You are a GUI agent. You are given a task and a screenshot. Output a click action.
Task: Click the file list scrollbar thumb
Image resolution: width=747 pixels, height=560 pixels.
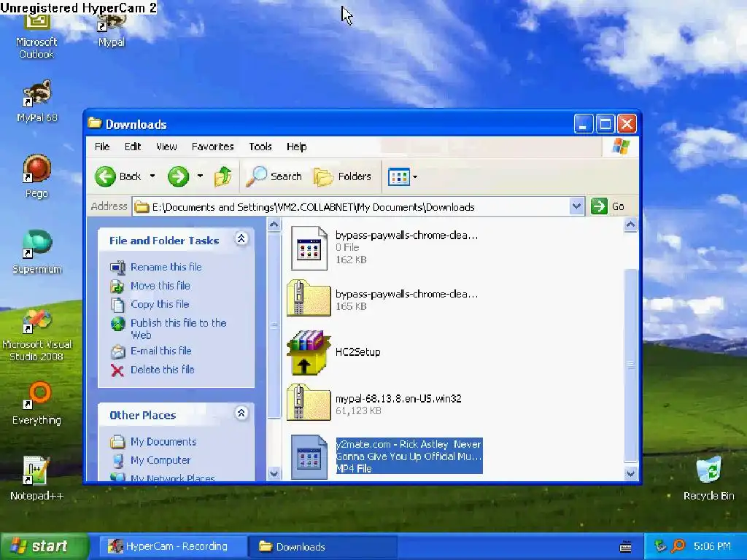click(x=631, y=366)
